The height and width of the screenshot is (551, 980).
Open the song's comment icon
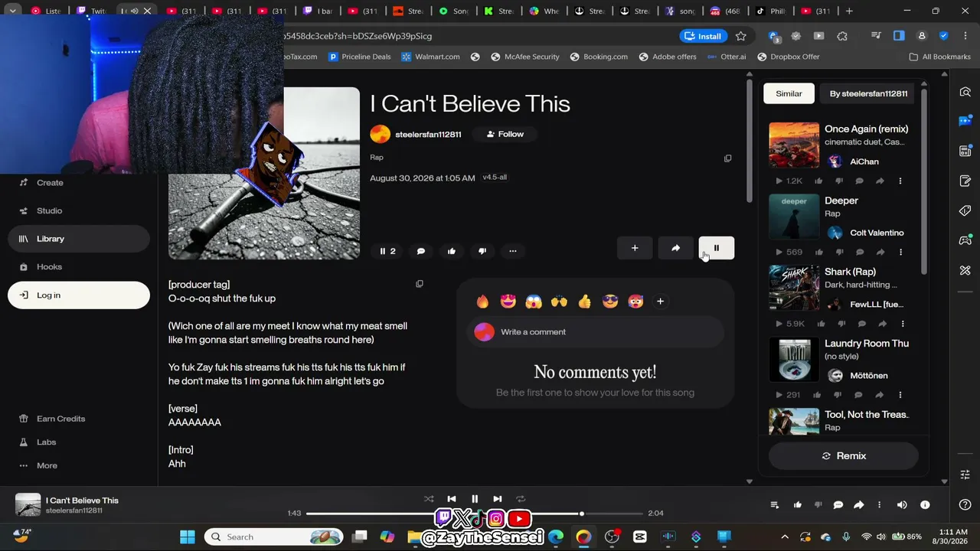click(421, 251)
